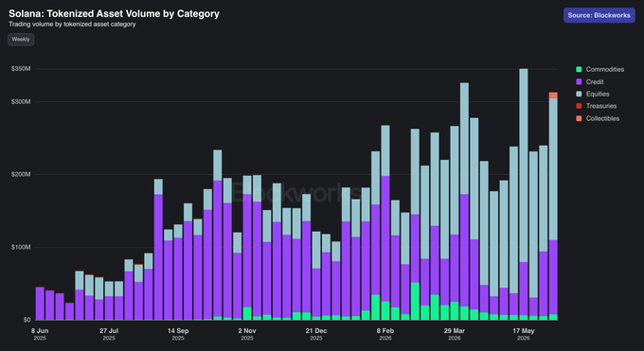Toggle the Credit legend label
The height and width of the screenshot is (351, 644).
pos(595,81)
